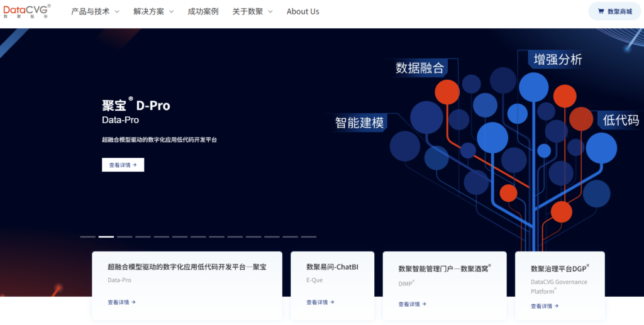Click 查看详情 in the 数聚易问-ChatBI card
The image size is (644, 325).
point(320,302)
